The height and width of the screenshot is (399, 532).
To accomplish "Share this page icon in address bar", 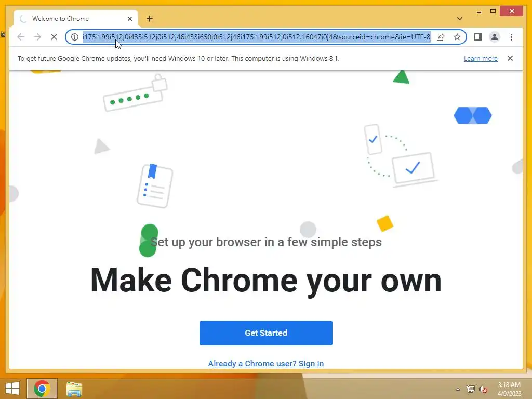I will [441, 37].
